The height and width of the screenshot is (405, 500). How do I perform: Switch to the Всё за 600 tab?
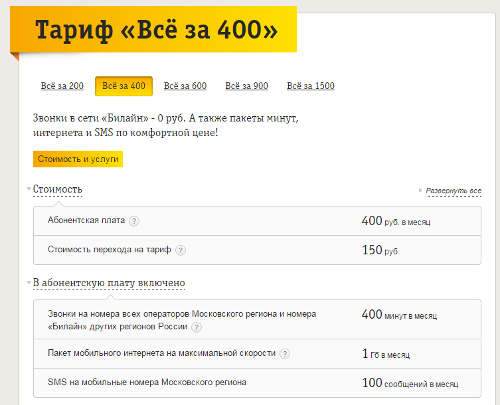(185, 86)
